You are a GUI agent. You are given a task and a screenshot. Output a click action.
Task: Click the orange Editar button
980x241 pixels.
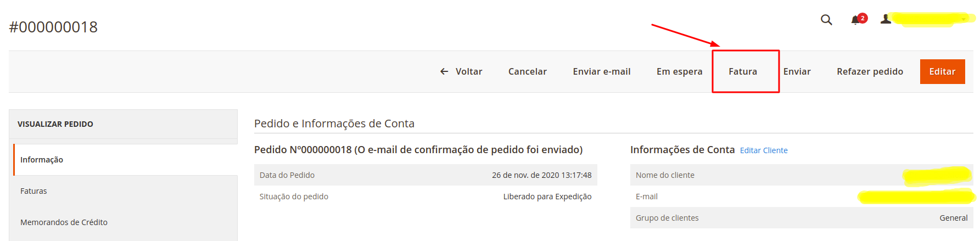(943, 71)
